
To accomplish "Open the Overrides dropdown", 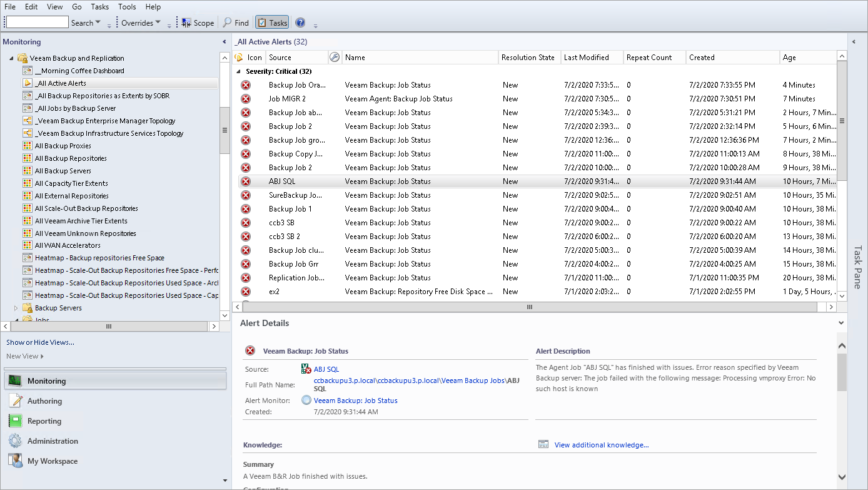I will (x=141, y=23).
